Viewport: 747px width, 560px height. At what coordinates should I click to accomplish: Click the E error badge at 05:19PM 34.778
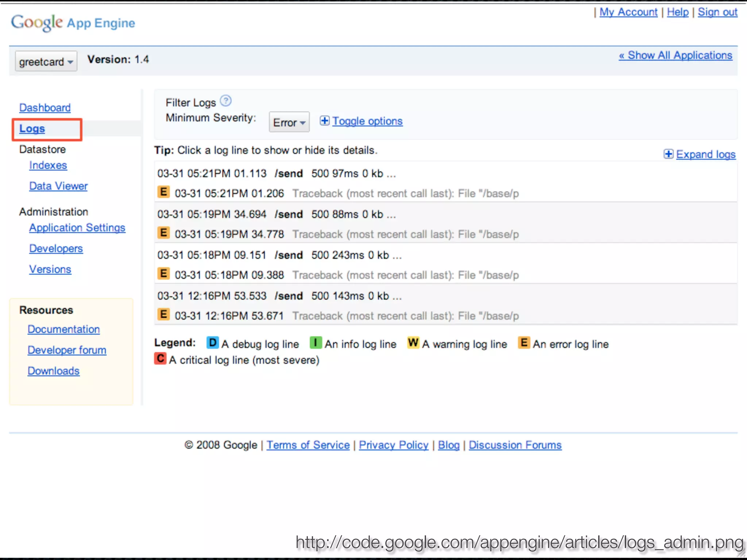point(163,233)
